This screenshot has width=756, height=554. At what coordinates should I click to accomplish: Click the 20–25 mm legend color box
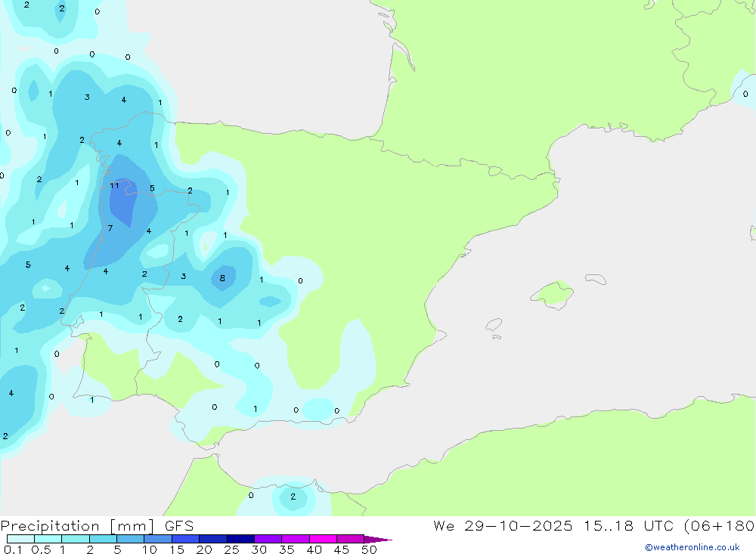click(x=213, y=539)
